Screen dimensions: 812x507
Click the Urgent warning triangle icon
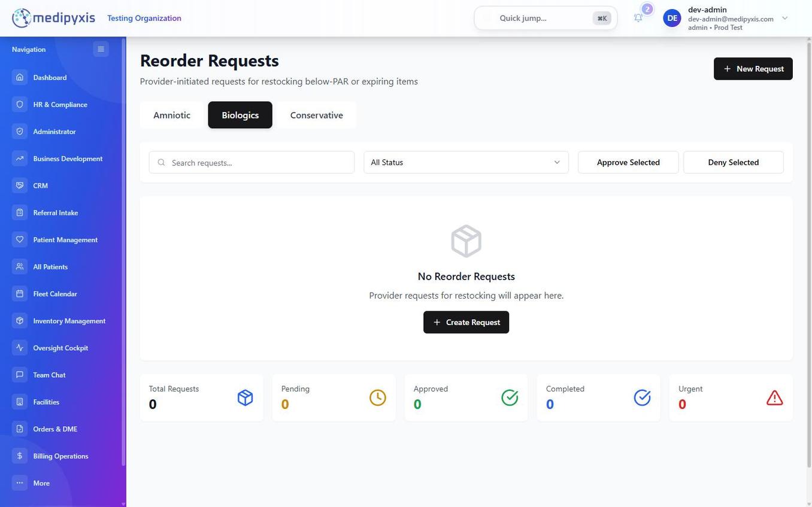point(775,397)
